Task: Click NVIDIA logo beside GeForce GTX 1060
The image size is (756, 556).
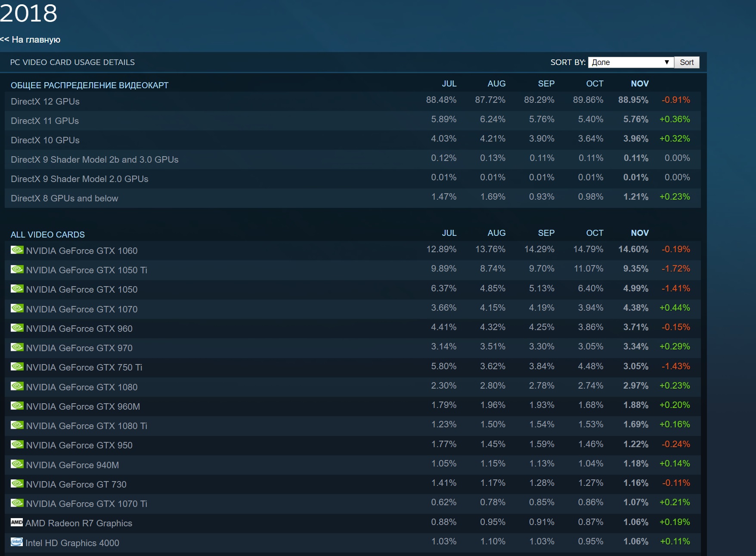Action: pyautogui.click(x=17, y=250)
